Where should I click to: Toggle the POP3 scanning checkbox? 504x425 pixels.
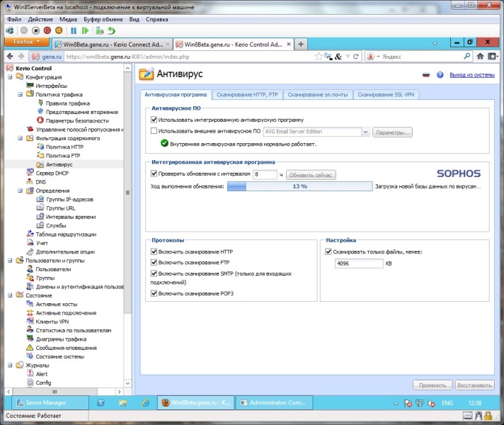pos(154,293)
